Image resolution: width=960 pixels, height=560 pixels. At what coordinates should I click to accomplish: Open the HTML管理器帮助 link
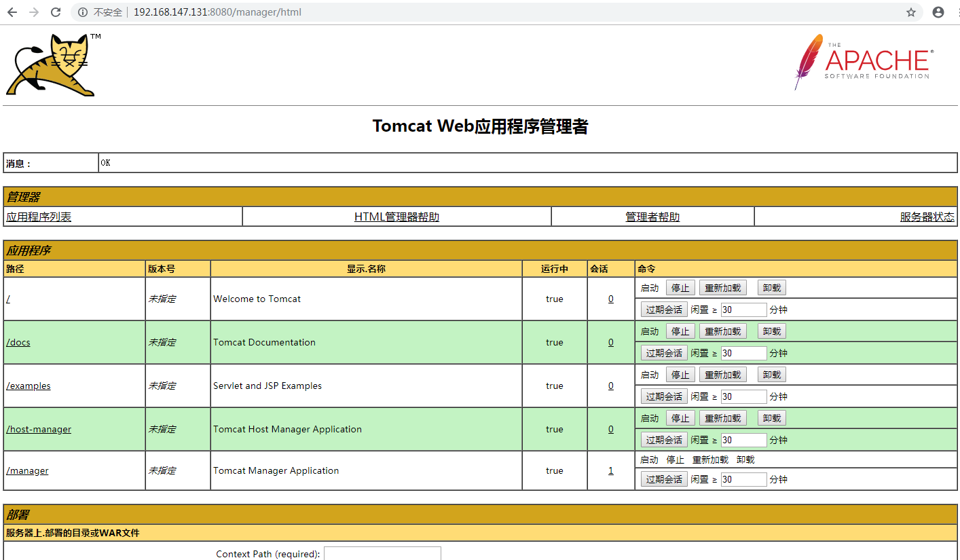396,217
